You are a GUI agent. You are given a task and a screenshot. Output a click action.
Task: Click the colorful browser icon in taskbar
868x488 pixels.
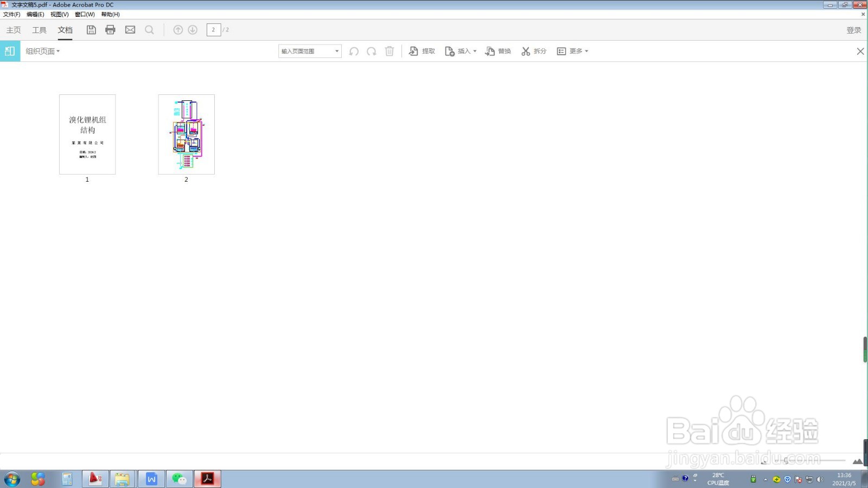[38, 479]
